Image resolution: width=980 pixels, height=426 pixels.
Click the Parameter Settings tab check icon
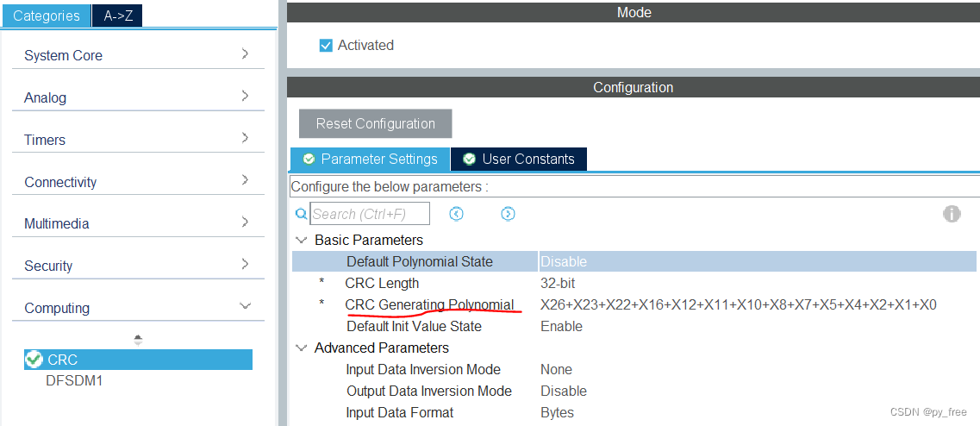[x=309, y=159]
